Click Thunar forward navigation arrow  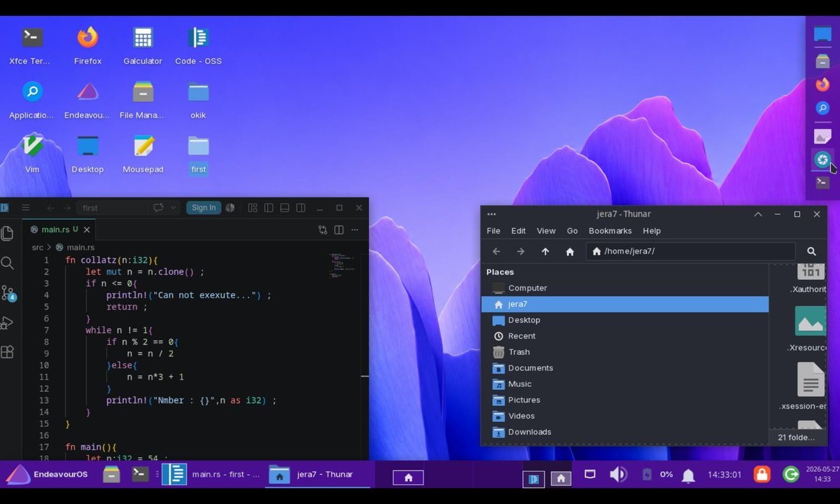tap(521, 251)
